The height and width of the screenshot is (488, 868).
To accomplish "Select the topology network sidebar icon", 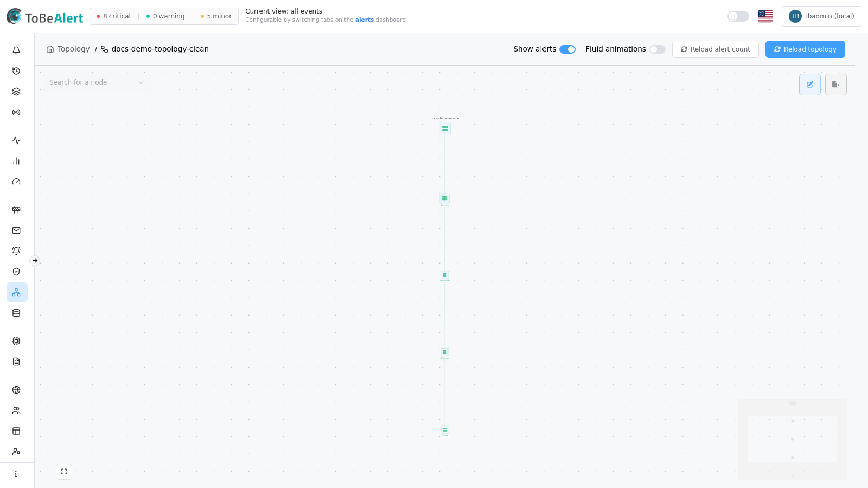I will pyautogui.click(x=16, y=292).
